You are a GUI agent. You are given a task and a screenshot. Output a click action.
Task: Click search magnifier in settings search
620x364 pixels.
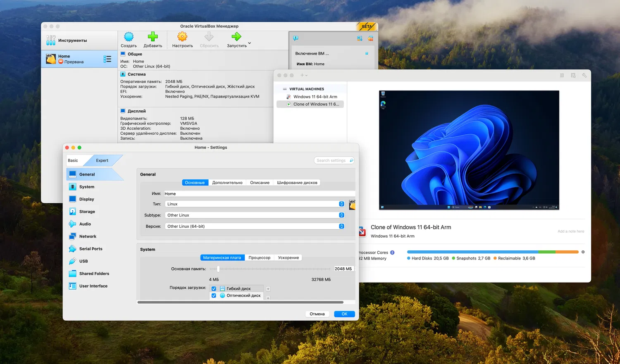[x=351, y=160]
